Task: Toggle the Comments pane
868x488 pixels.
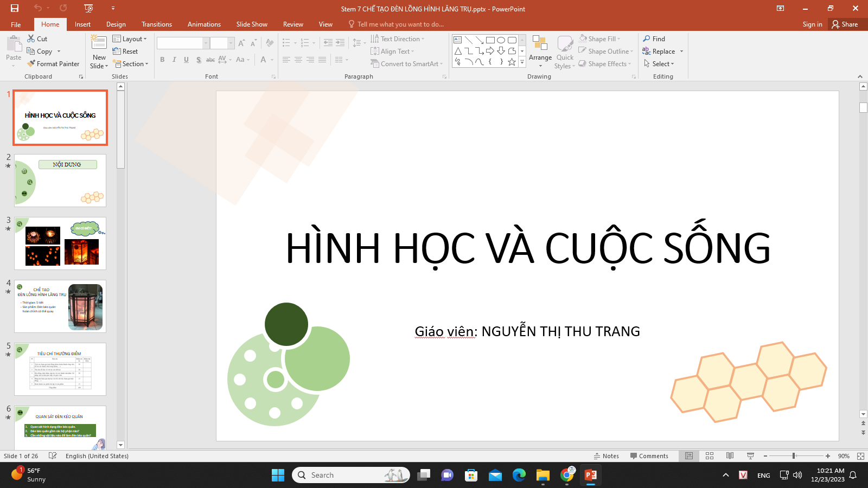Action: click(649, 456)
